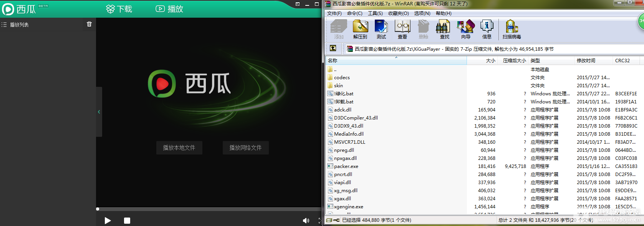Click 播放网络文件 button
This screenshot has width=644, height=226.
click(245, 148)
